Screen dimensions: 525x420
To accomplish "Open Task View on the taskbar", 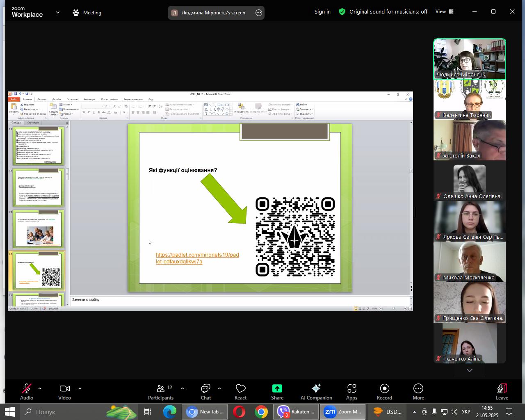I will 148,412.
